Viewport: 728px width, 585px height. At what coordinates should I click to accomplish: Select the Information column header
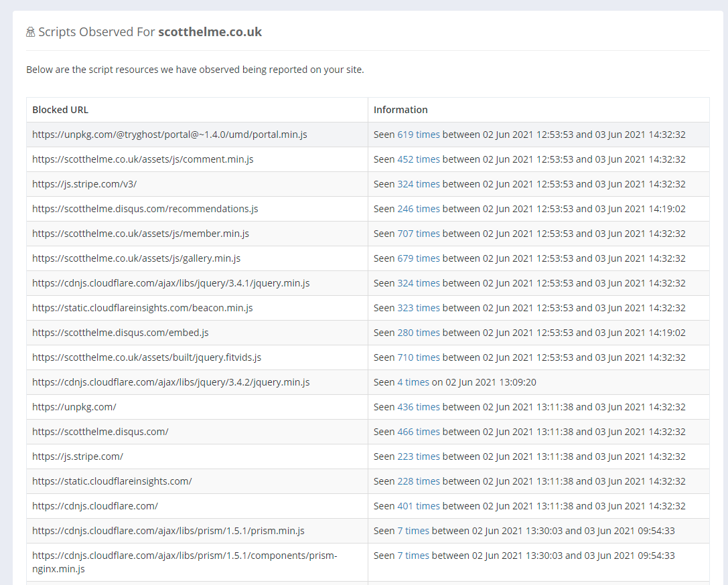(x=401, y=110)
